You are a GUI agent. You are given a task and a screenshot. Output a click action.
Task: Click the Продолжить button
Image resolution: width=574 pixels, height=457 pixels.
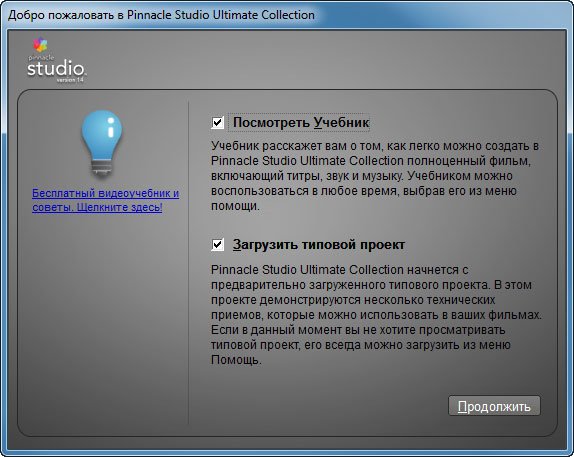pyautogui.click(x=494, y=406)
